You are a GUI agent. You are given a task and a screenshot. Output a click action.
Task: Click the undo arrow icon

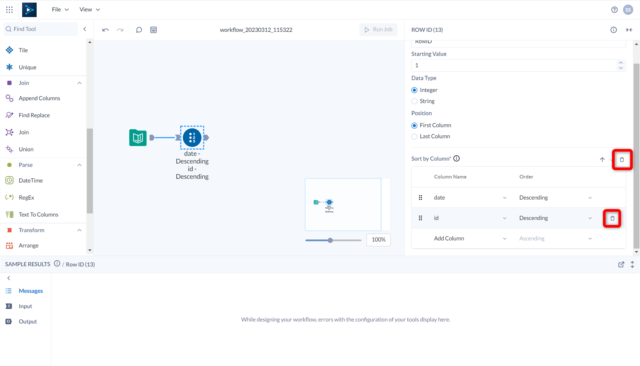(x=105, y=30)
